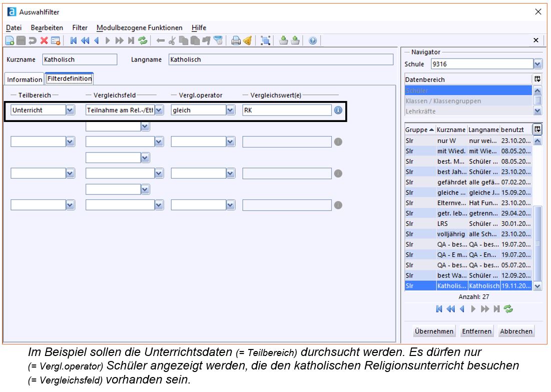Screen dimensions: 551x392
Task: Refresh data with the toolbar green arrows
Action: 143,40
